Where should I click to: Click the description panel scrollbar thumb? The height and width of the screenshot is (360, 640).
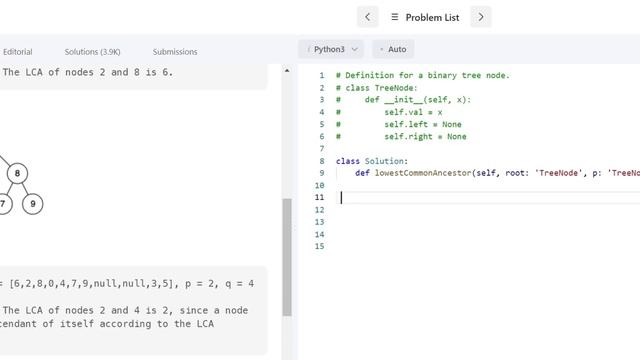click(x=287, y=257)
